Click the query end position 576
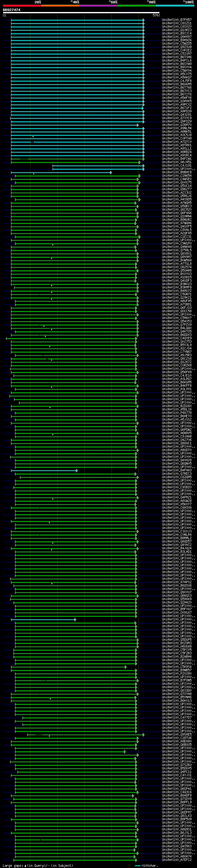The height and width of the screenshot is (868, 197). 155,15
